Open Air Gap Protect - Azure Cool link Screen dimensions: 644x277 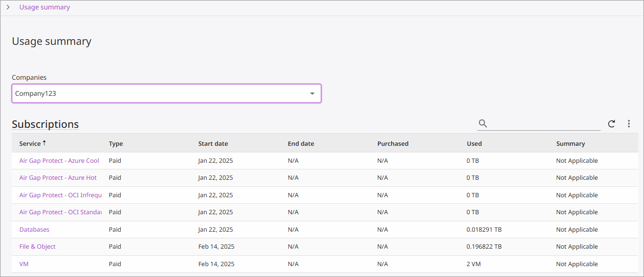click(x=59, y=160)
